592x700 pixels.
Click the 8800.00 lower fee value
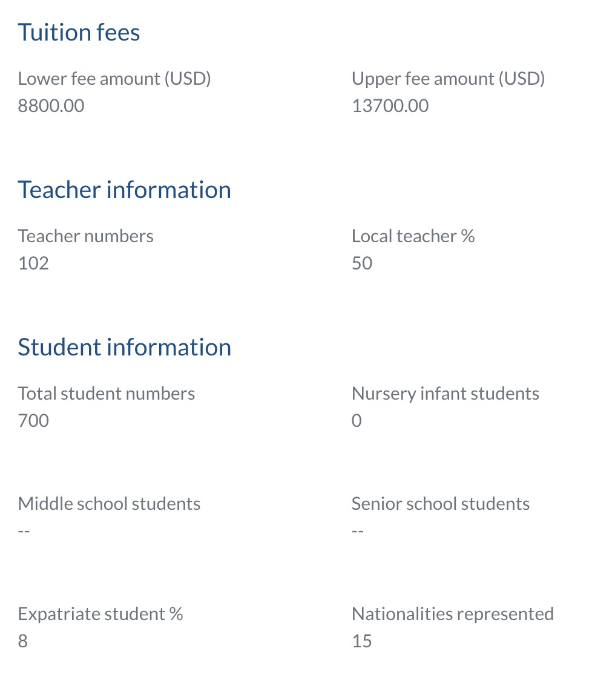51,106
